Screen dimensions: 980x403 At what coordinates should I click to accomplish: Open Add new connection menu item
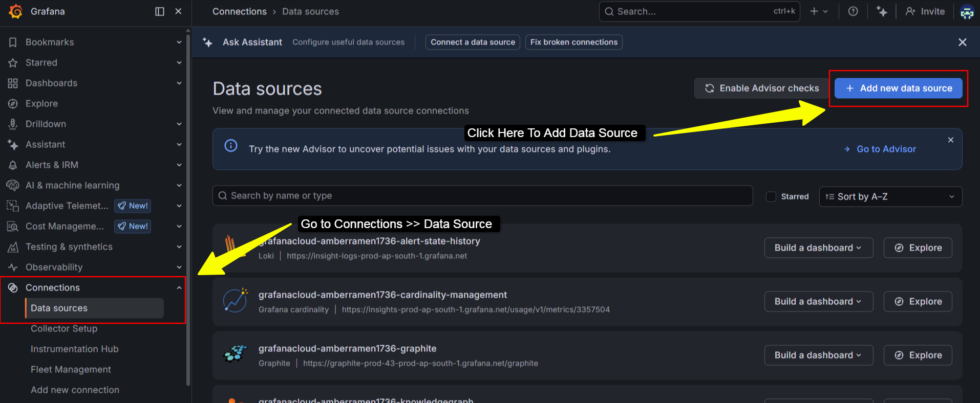[75, 390]
